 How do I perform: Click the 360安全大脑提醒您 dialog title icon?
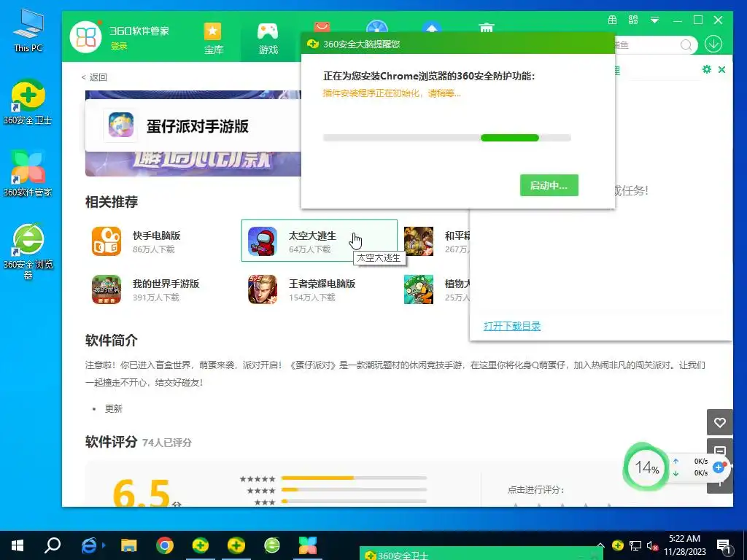tap(312, 44)
